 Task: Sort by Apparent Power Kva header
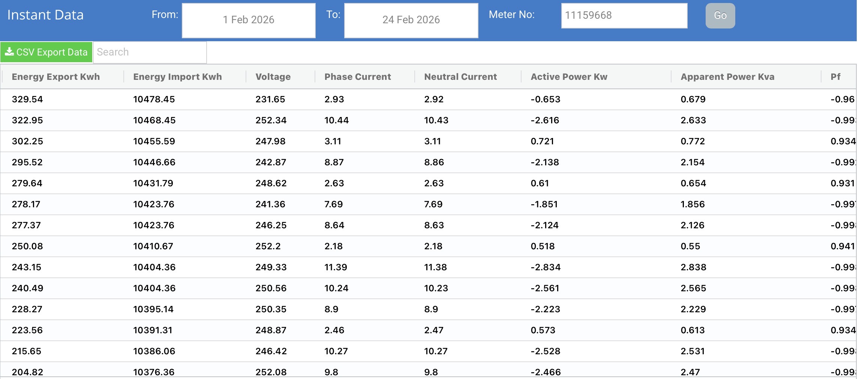coord(727,77)
